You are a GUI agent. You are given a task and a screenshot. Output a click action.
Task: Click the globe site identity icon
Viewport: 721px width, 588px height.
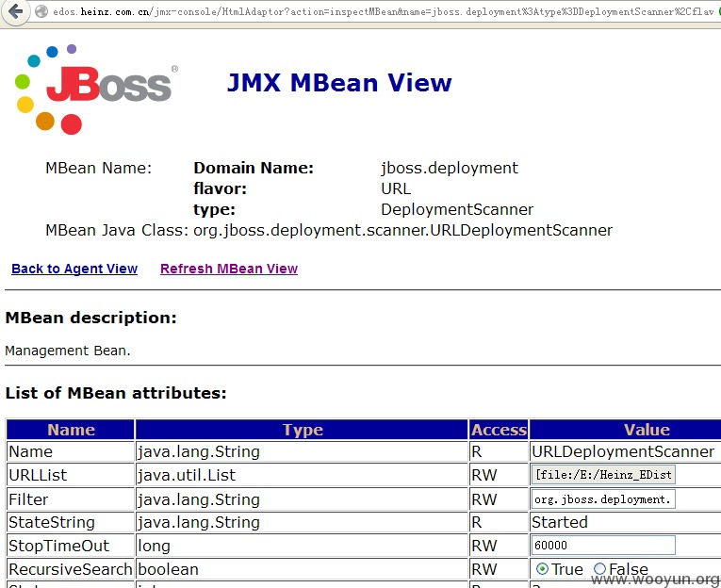(x=41, y=11)
